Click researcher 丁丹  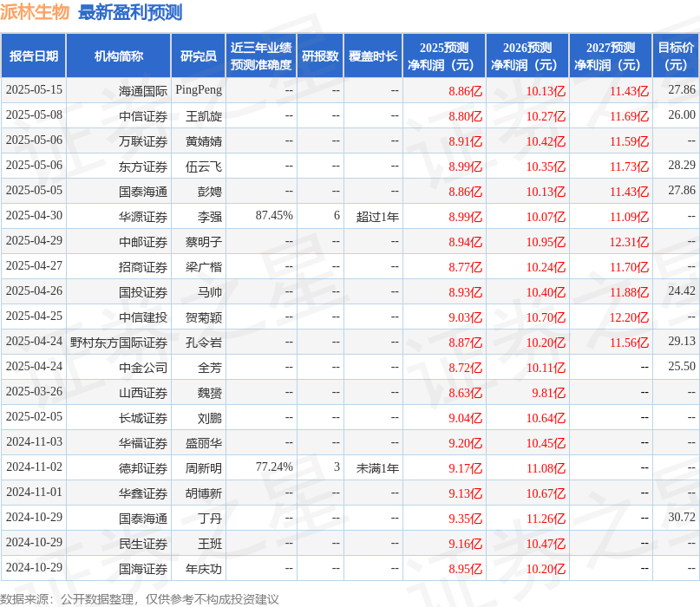point(210,519)
